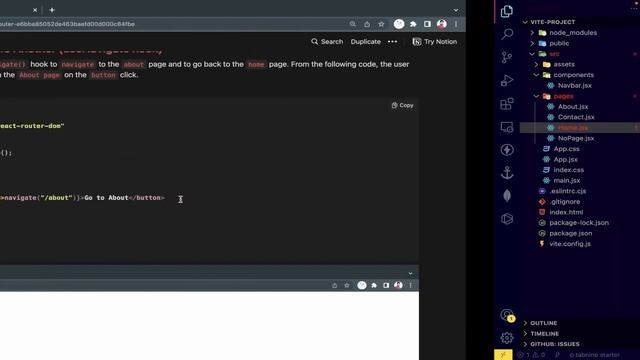Open the Run and Debug view
The width and height of the screenshot is (640, 360).
click(x=507, y=80)
